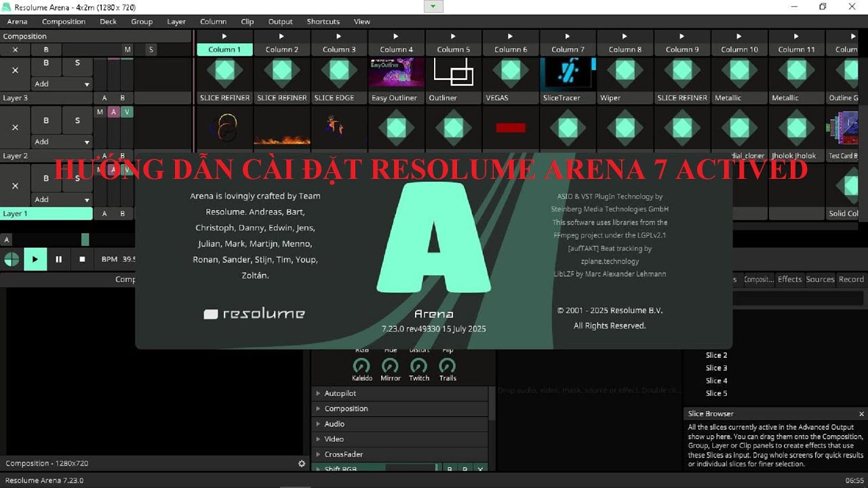
Task: Click the transport Pause button
Action: 59,259
